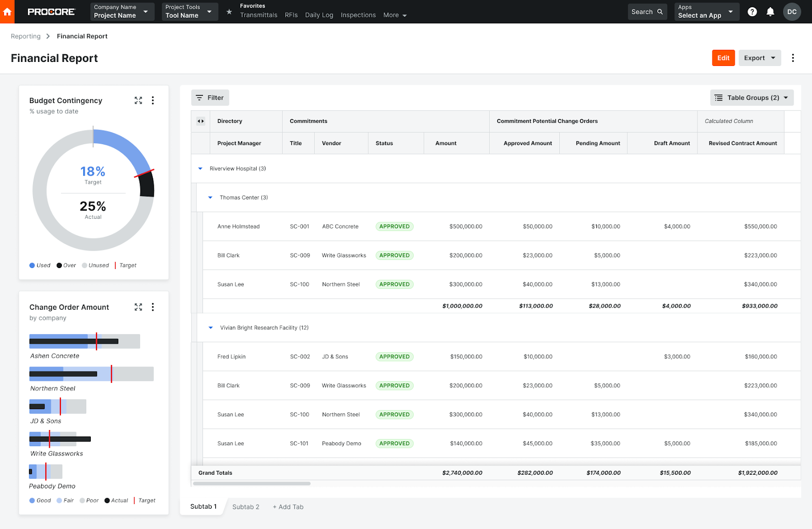Viewport: 812px width, 529px height.
Task: Open the Export dropdown
Action: pyautogui.click(x=760, y=58)
